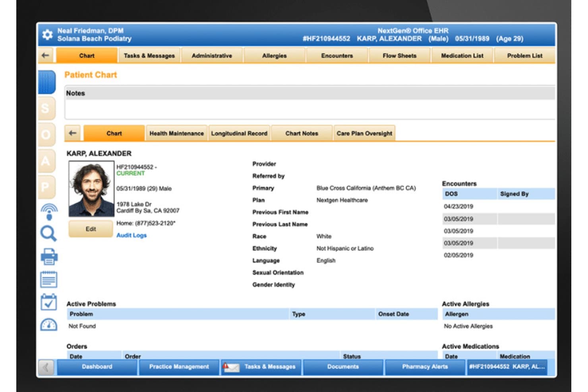
Task: Click the printer icon in the sidebar
Action: pyautogui.click(x=49, y=257)
